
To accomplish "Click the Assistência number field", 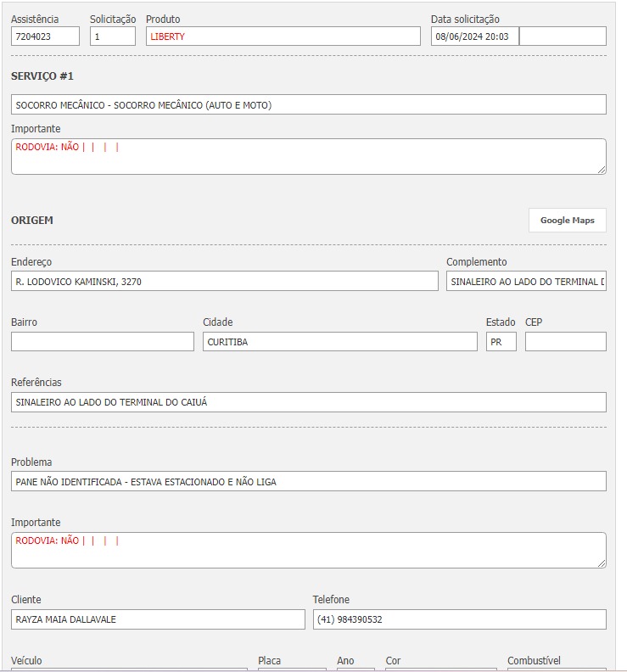I will click(x=45, y=36).
